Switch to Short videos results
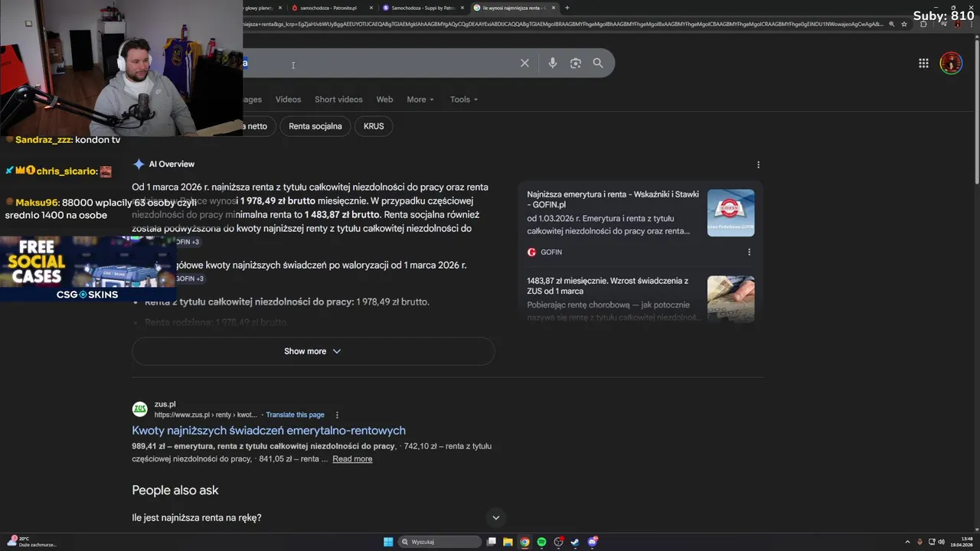Viewport: 980px width, 551px height. (x=338, y=99)
